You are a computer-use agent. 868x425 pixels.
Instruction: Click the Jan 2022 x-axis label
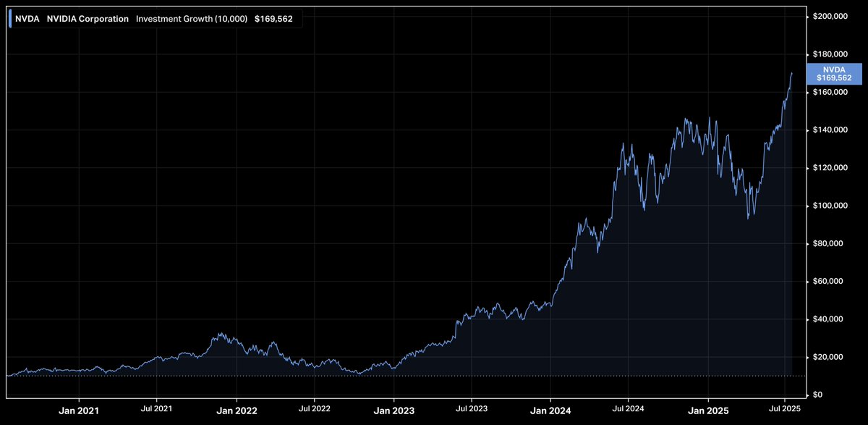tap(237, 411)
